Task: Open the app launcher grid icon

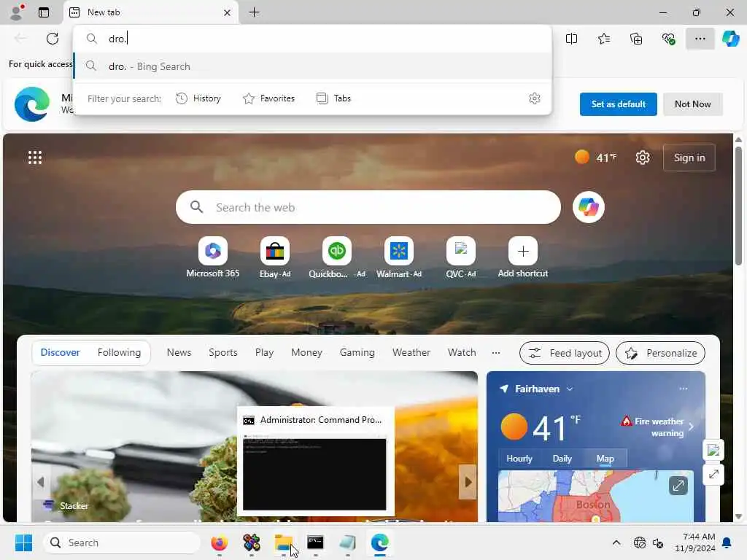Action: [x=35, y=157]
